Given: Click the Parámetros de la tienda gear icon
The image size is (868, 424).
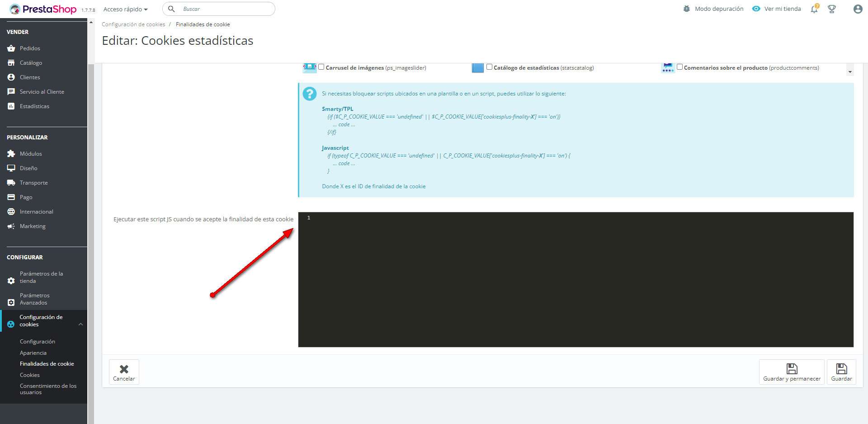Looking at the screenshot, I should [x=11, y=281].
